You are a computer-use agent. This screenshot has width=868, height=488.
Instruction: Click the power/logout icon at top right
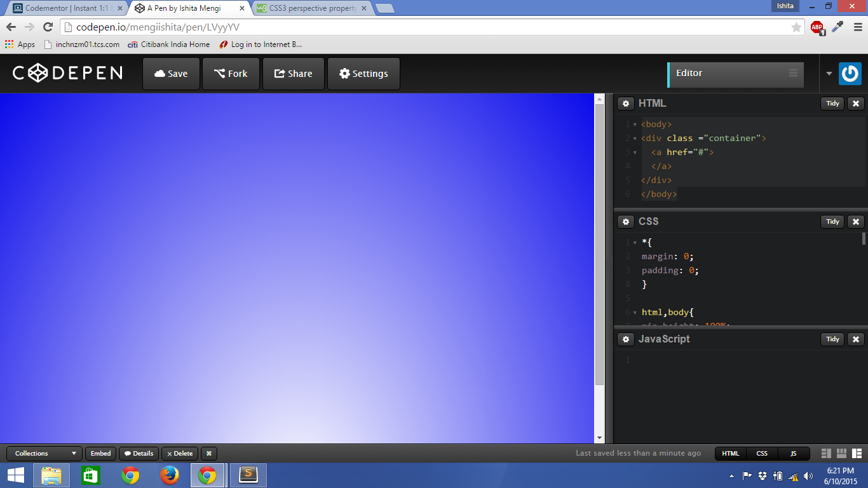coord(850,74)
